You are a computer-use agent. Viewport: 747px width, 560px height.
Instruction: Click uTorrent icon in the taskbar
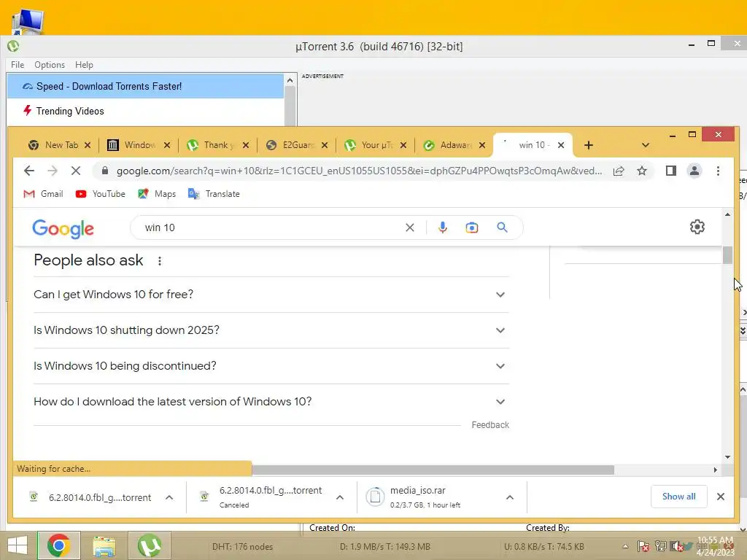pyautogui.click(x=149, y=545)
